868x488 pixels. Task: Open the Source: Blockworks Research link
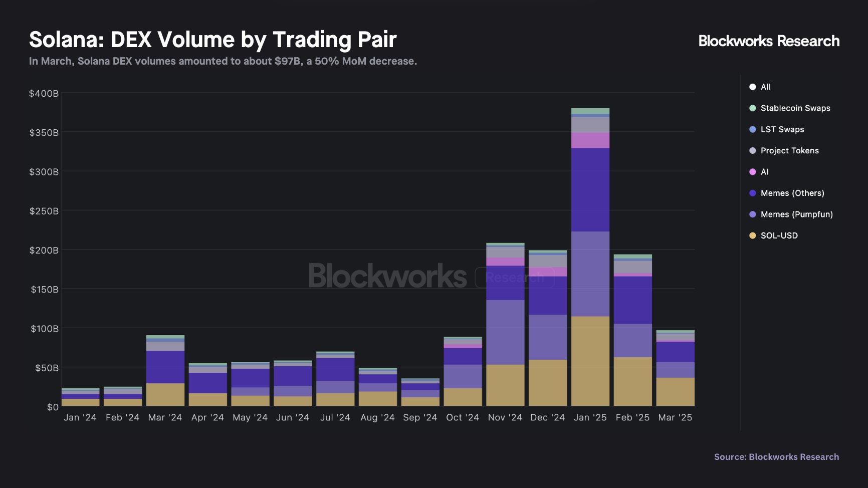[x=776, y=457]
